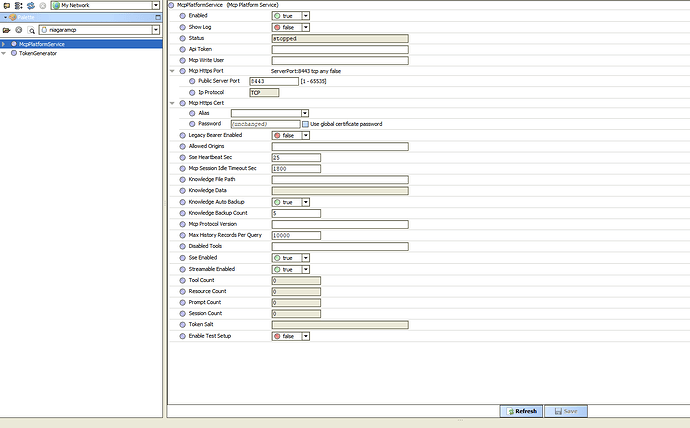Click the slot icon next to Disabled Tools
This screenshot has width=690, height=428.
pyautogui.click(x=183, y=246)
